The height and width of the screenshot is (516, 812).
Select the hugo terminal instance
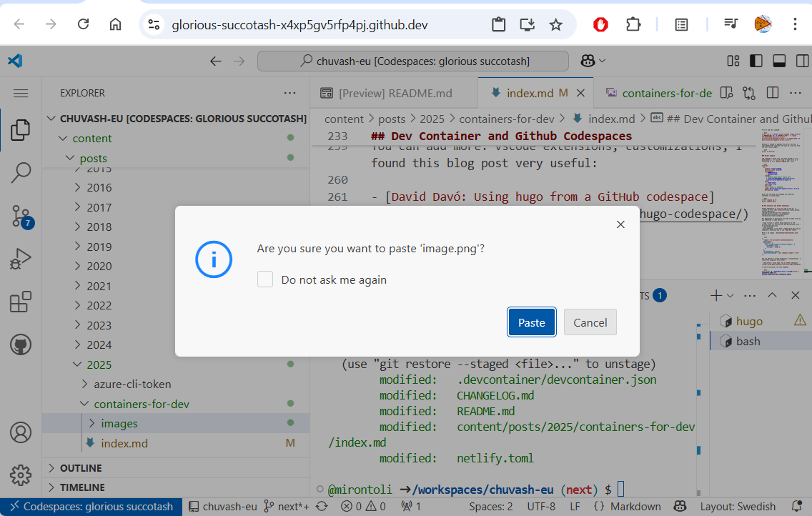tap(761, 322)
